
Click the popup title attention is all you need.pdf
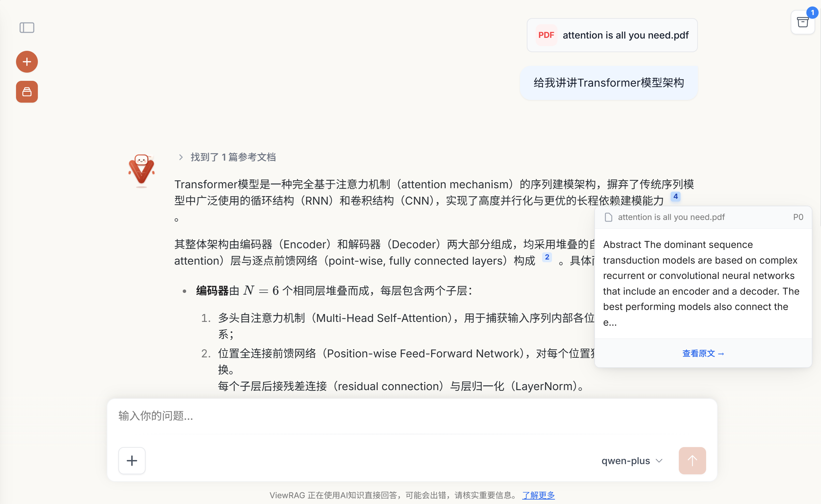pyautogui.click(x=671, y=217)
